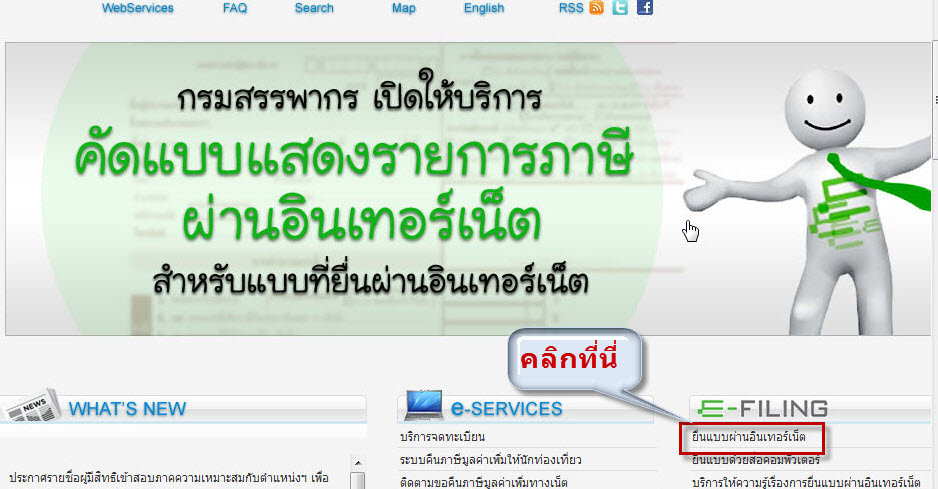Screen dimensions: 938x489
Task: Click the newspaper icon beside WHAT'S NEW
Action: coord(31,405)
